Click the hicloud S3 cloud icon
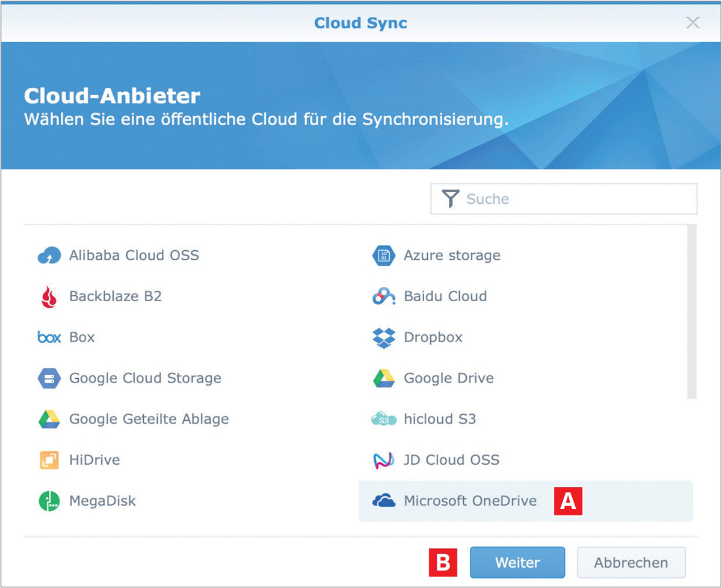Viewport: 722px width, 588px height. pos(384,419)
